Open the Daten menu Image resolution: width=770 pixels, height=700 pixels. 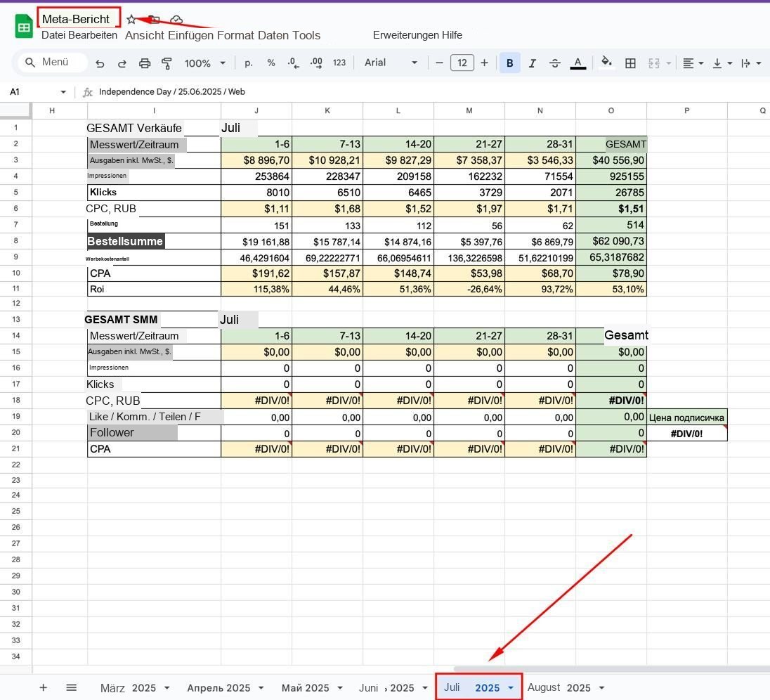[273, 35]
